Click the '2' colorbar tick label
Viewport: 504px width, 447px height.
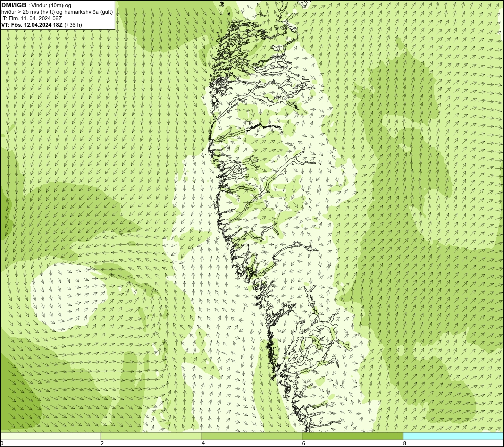click(x=102, y=444)
